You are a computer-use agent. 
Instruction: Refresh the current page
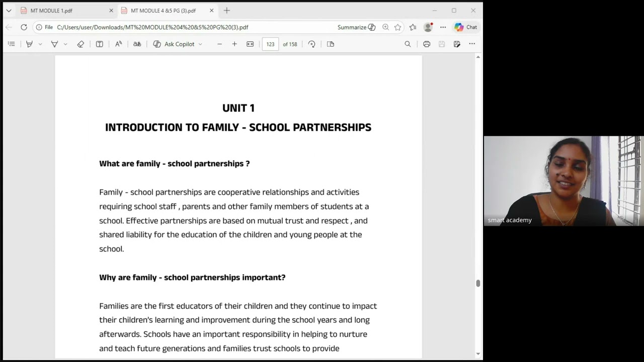pyautogui.click(x=24, y=27)
